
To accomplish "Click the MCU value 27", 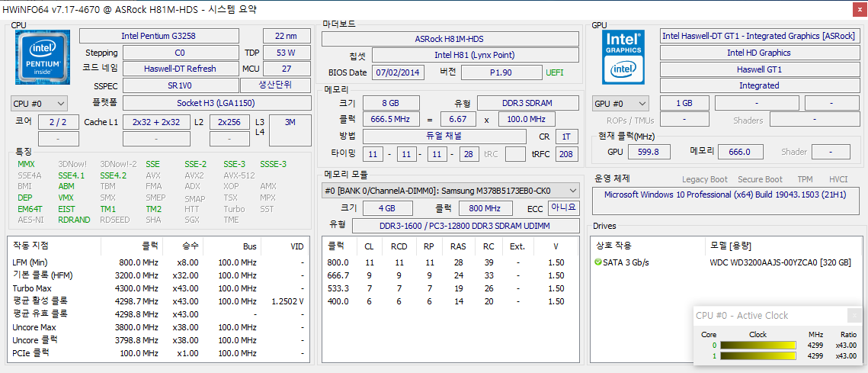I will 287,69.
